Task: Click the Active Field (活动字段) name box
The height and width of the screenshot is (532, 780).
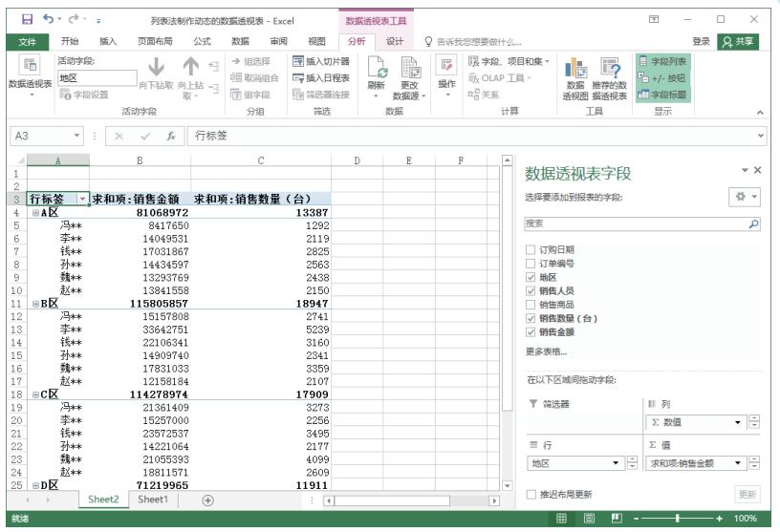Action: (97, 78)
